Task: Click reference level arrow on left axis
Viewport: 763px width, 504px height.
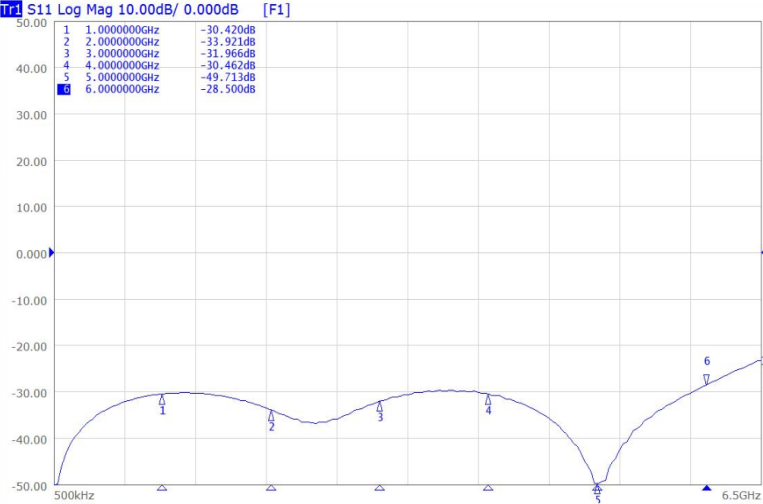Action: click(52, 253)
